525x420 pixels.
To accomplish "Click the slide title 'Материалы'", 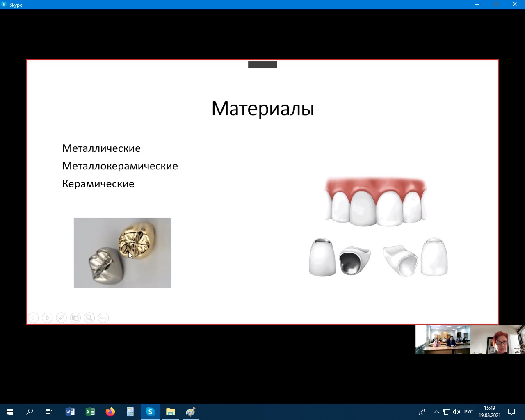I will pyautogui.click(x=262, y=109).
